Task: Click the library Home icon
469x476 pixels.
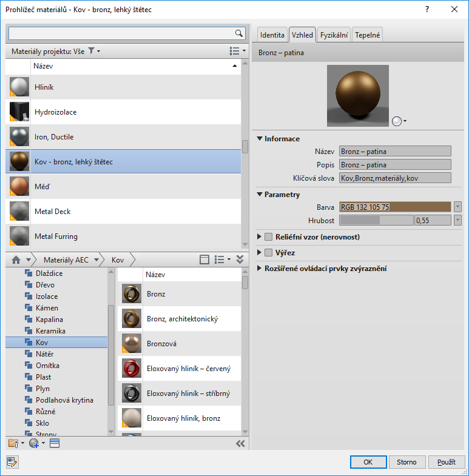Action: tap(16, 260)
